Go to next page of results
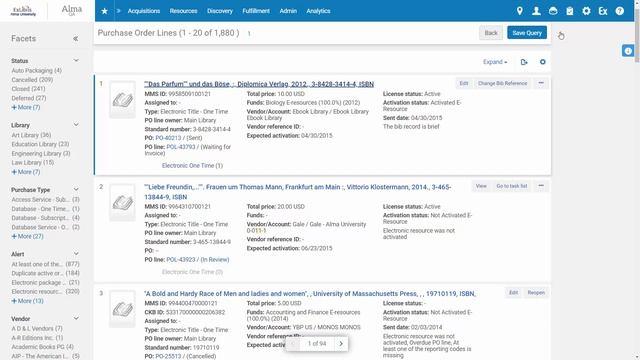This screenshot has width=640, height=360. [x=341, y=344]
